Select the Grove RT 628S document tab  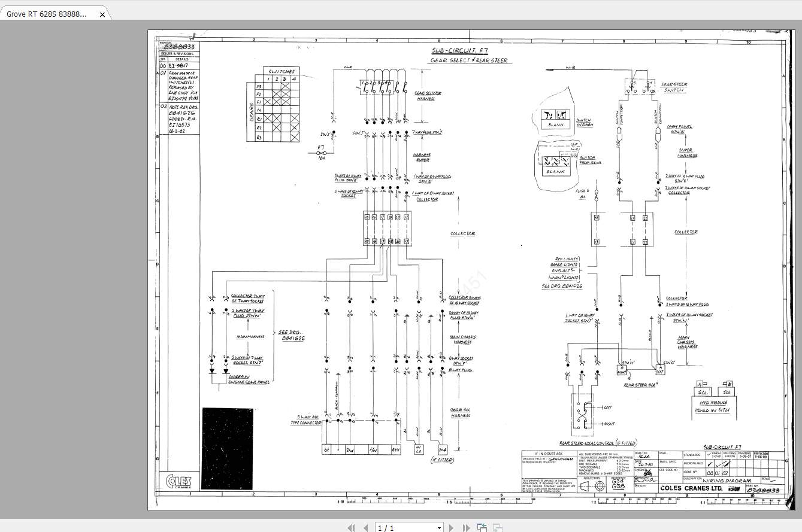47,14
